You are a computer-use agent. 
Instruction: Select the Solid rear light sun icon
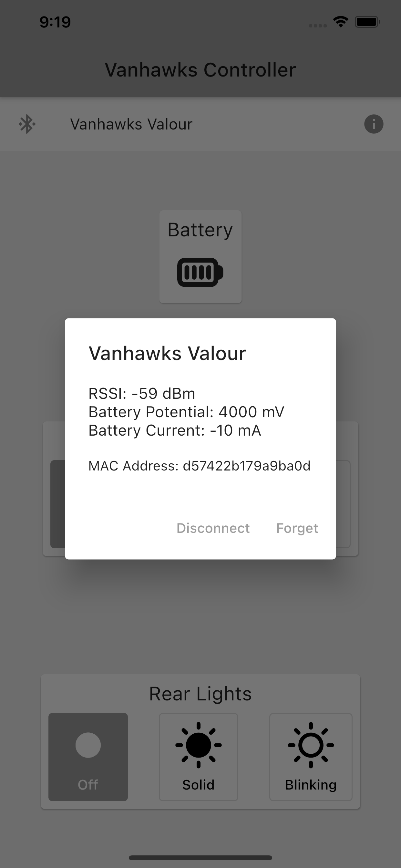point(199,745)
